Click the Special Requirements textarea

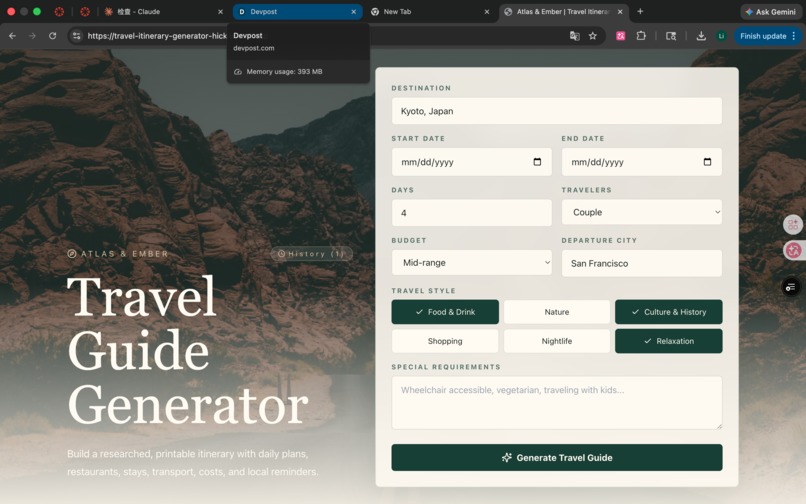click(x=557, y=403)
